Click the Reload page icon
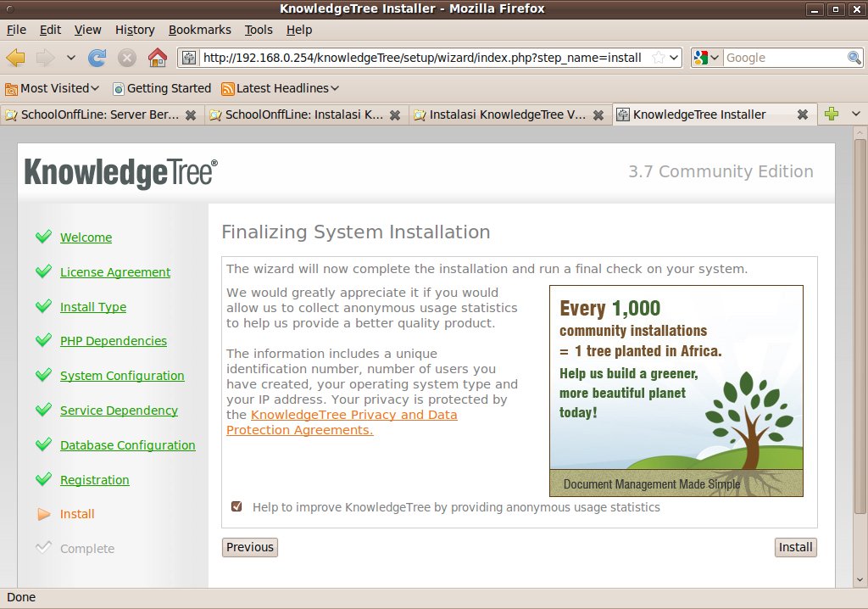 97,58
